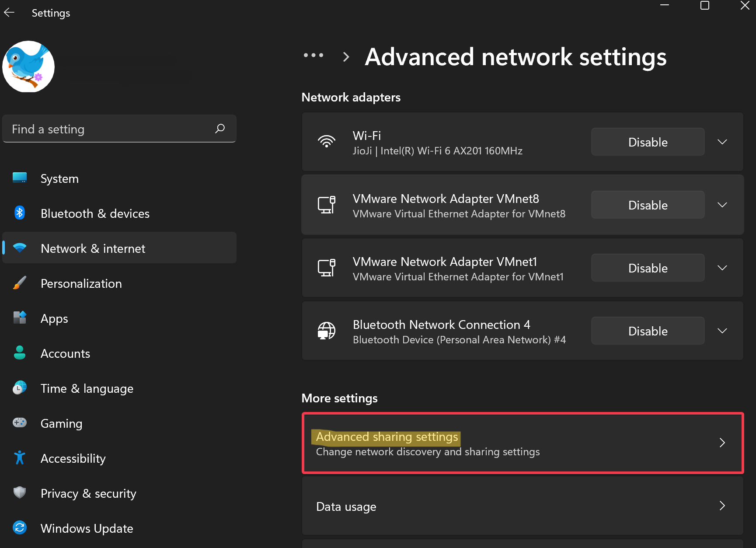Disable the Wi-Fi adapter

[648, 142]
